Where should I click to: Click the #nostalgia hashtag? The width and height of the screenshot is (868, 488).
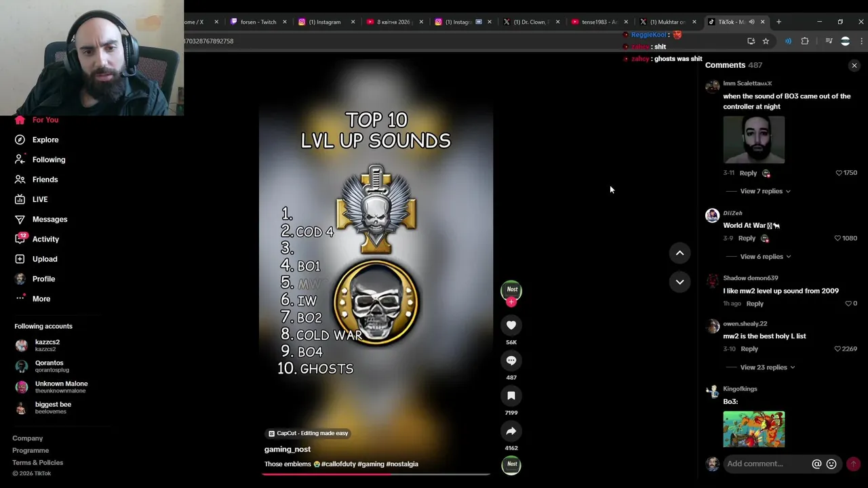tap(402, 464)
